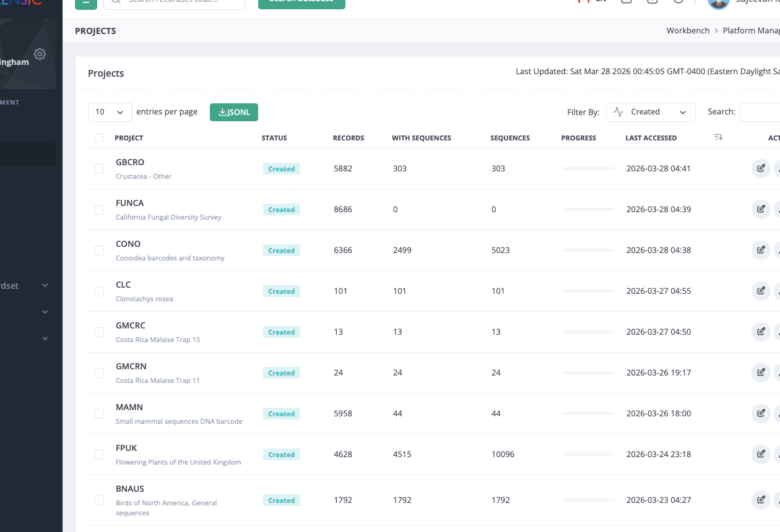The width and height of the screenshot is (780, 532).
Task: Click 'Costa Rica Malaise Trap 11' text
Action: (158, 380)
